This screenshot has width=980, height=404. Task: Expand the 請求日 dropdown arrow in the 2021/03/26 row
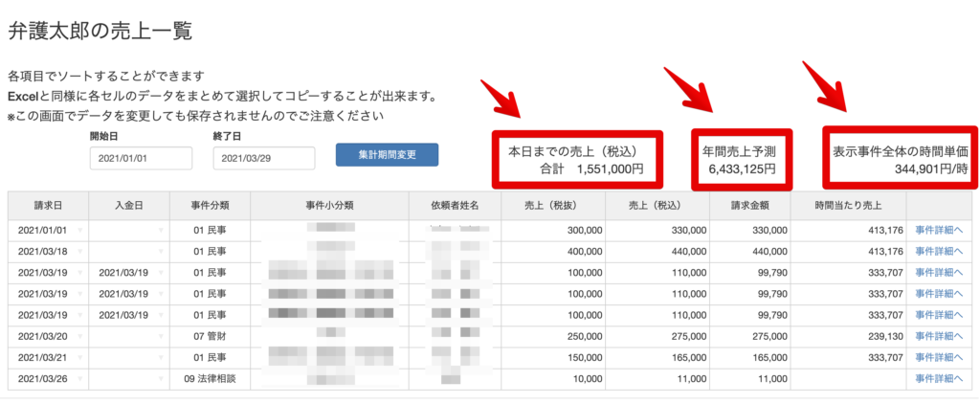point(79,378)
